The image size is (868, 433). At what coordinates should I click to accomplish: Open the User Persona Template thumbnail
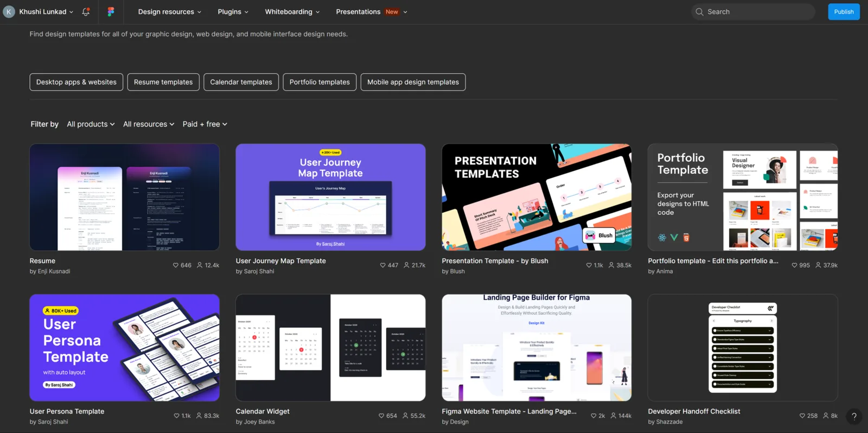tap(124, 348)
